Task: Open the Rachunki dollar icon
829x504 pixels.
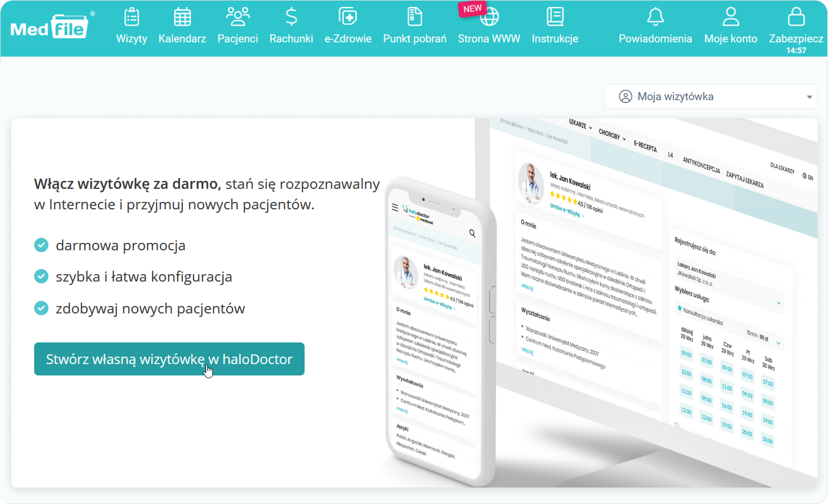Action: tap(291, 16)
